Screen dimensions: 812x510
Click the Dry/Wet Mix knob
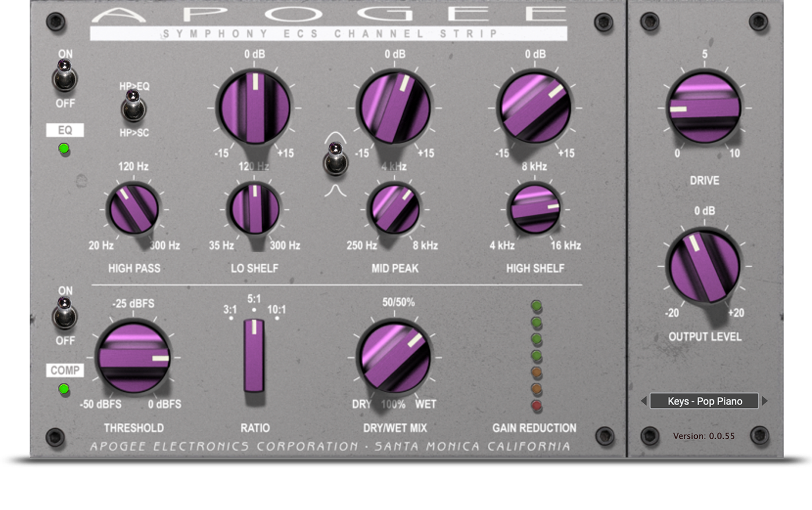pos(395,358)
